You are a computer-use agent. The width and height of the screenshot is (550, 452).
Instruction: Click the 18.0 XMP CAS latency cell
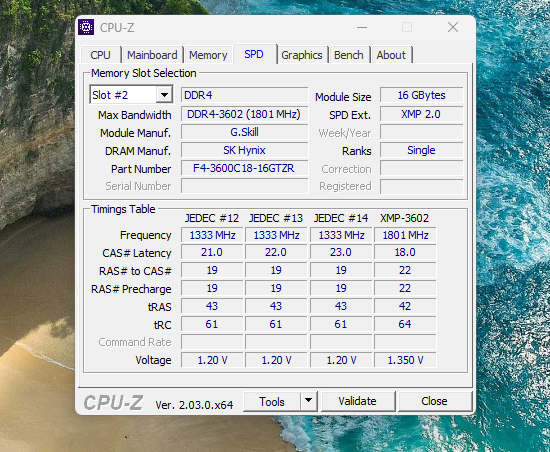pyautogui.click(x=405, y=252)
